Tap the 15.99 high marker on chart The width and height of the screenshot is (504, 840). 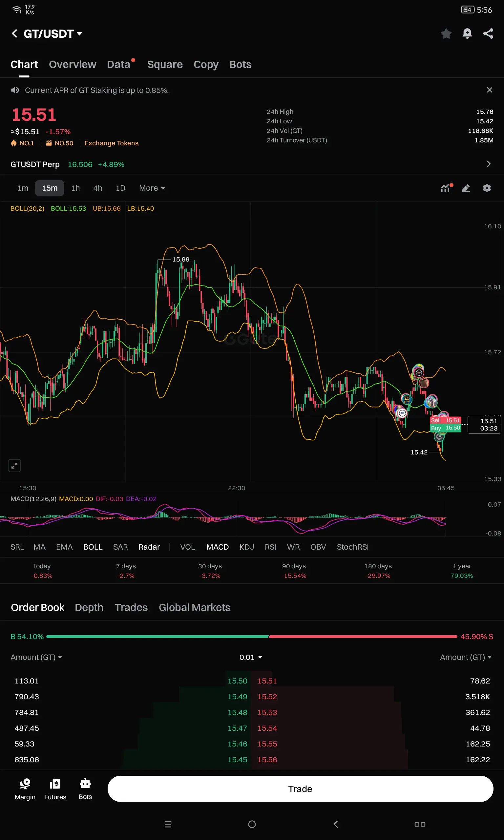coord(181,260)
